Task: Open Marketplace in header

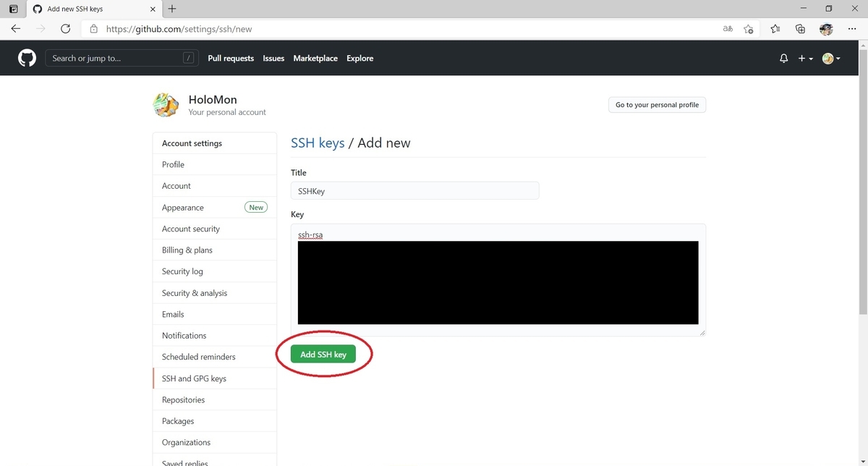Action: (315, 59)
